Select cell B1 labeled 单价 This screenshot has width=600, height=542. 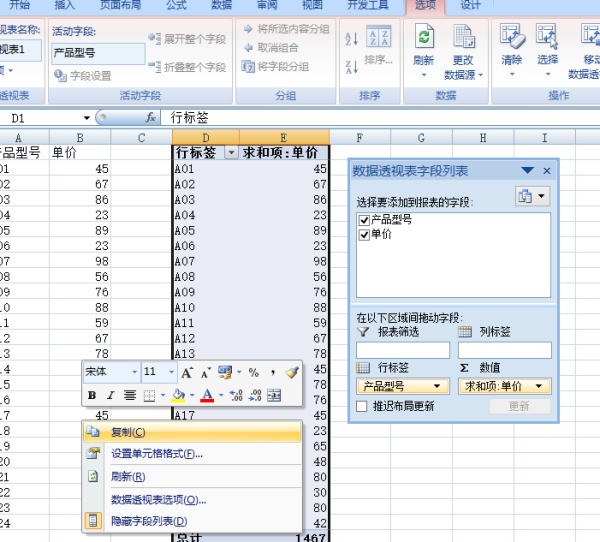80,153
